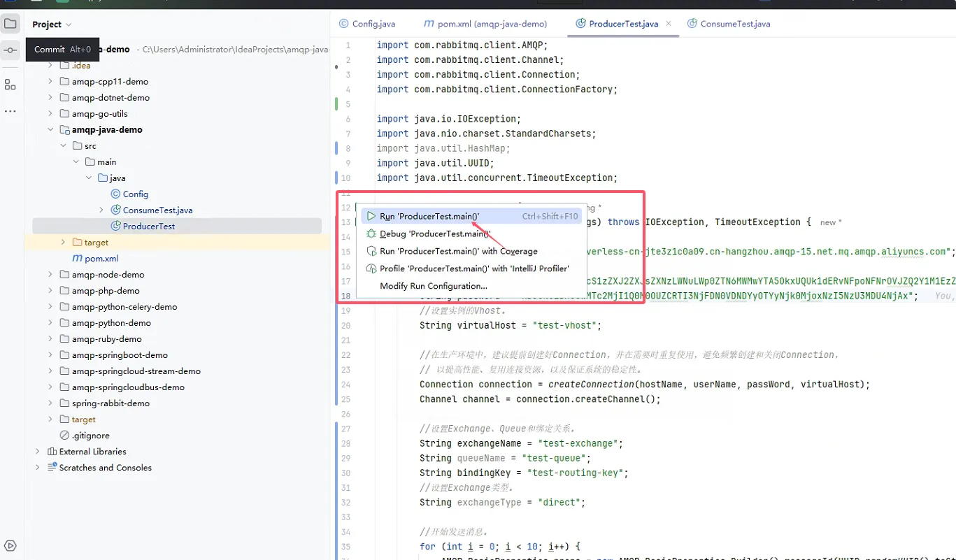Select the amqp-node-demo folder
The width and height of the screenshot is (956, 560).
[108, 275]
